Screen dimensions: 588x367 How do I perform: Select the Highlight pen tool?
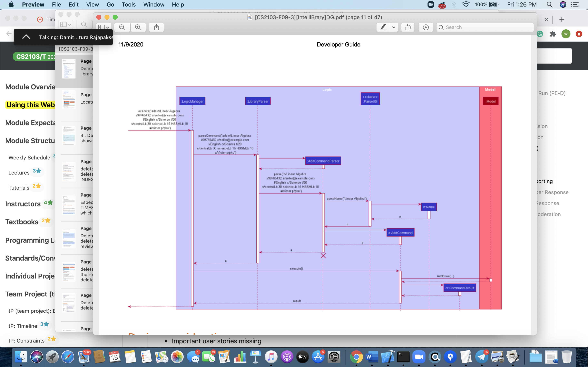(383, 27)
